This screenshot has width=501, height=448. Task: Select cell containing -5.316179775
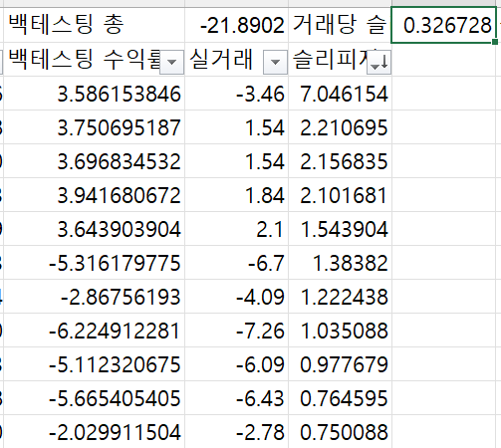tap(94, 263)
